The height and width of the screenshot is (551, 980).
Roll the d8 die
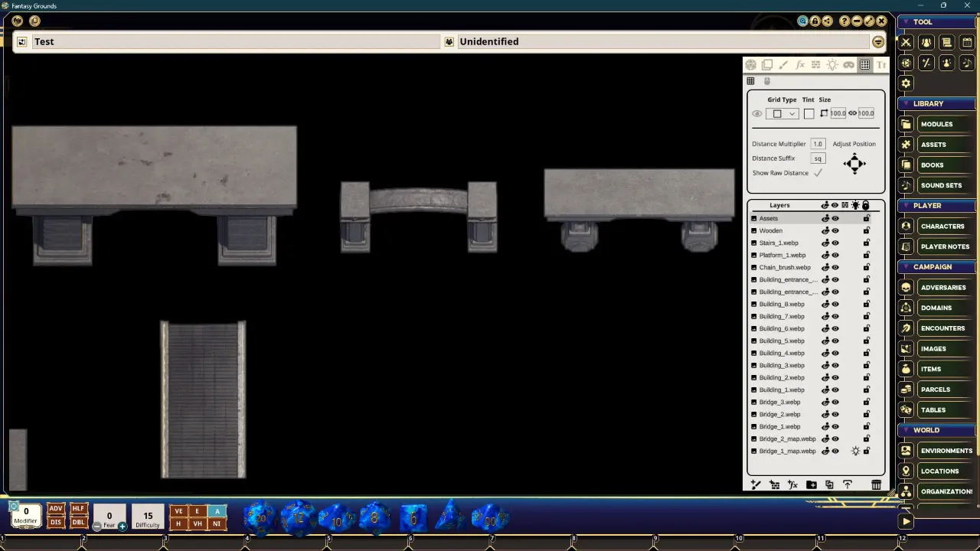[x=374, y=518]
